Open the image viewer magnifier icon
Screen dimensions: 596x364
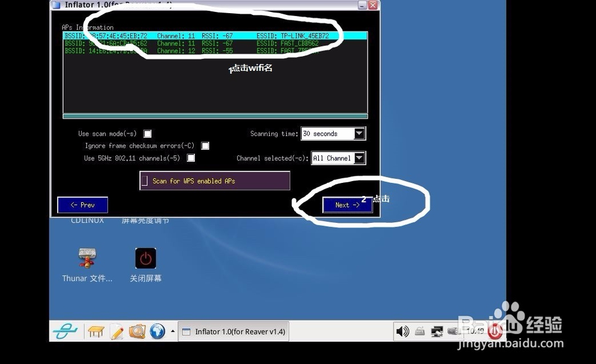[137, 331]
